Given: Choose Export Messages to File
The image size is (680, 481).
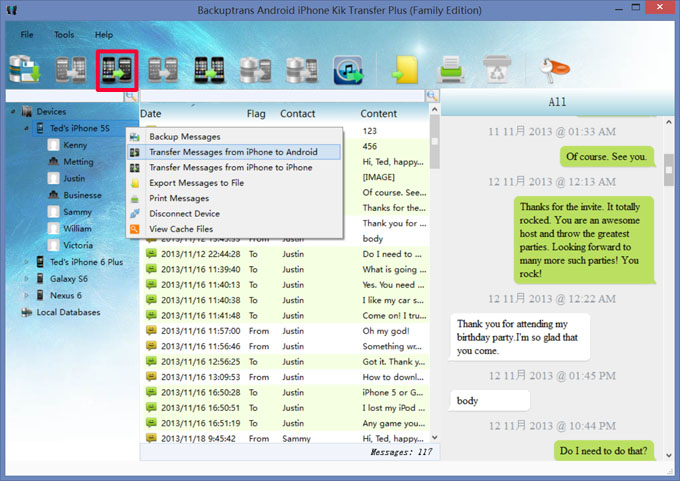Looking at the screenshot, I should pos(234,183).
